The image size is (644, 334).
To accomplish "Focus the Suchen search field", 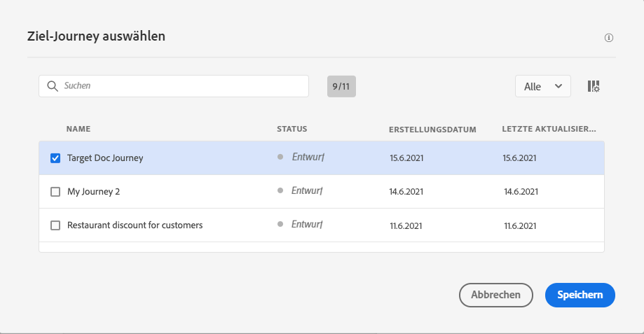I will coord(182,86).
